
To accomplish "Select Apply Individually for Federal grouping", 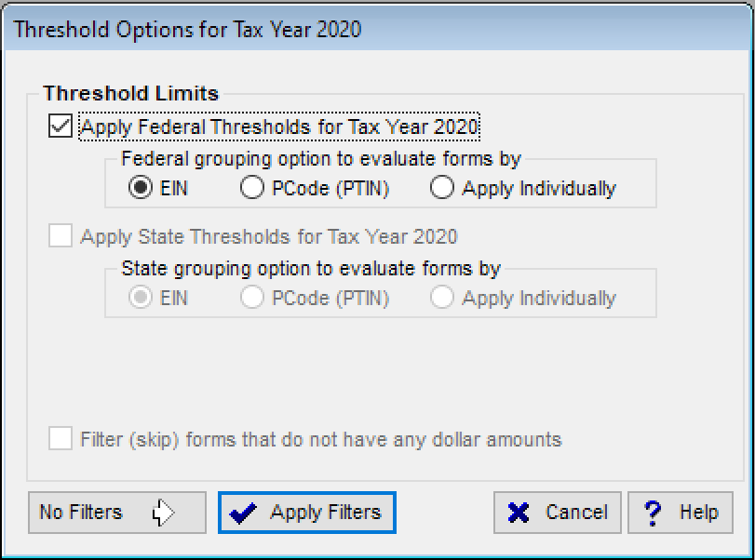I will point(442,188).
